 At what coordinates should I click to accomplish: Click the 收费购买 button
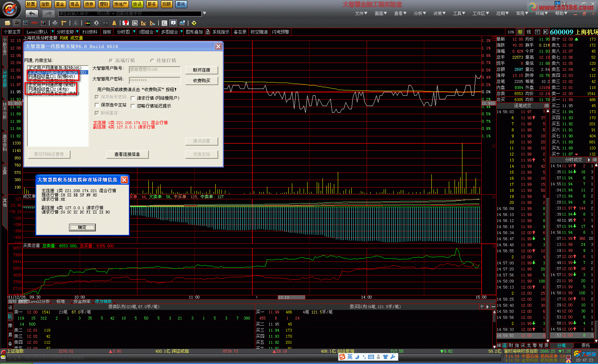coord(201,81)
